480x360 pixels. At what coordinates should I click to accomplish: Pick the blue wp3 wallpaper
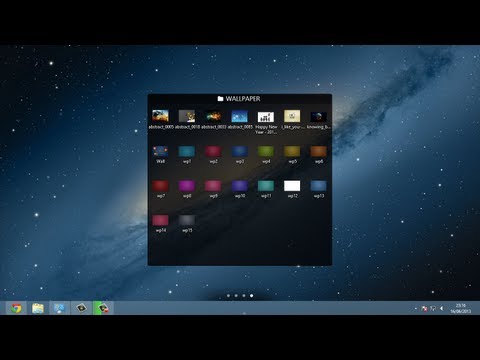pos(240,151)
